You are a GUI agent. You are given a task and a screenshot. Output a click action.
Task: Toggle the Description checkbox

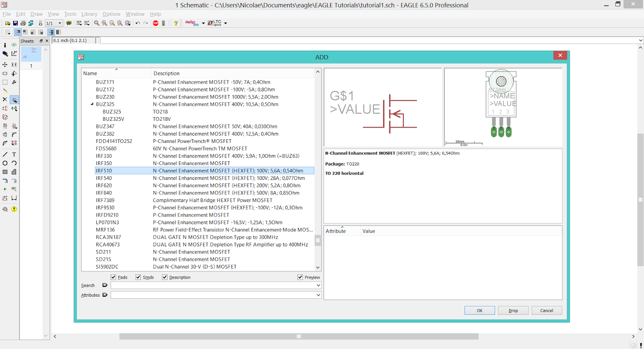coord(165,277)
